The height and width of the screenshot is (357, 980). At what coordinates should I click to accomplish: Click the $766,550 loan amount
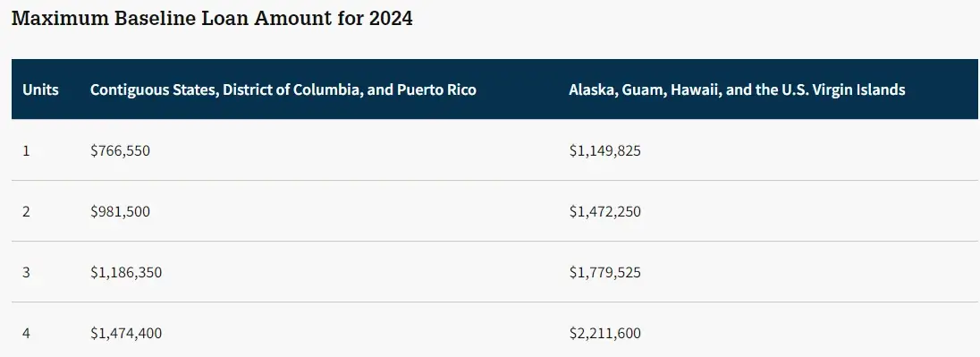pos(120,150)
